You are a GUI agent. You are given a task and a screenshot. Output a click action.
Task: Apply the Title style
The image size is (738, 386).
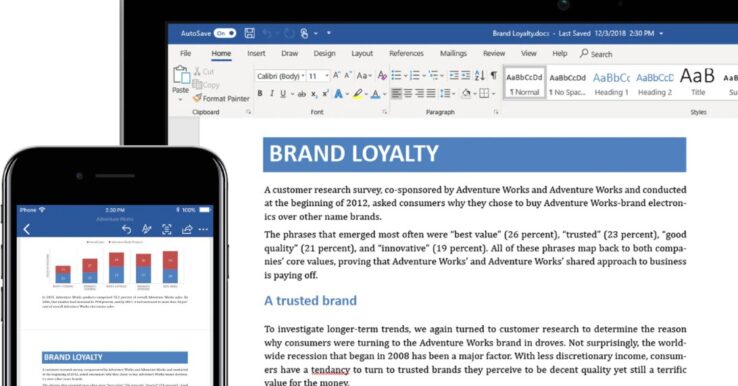(x=698, y=83)
